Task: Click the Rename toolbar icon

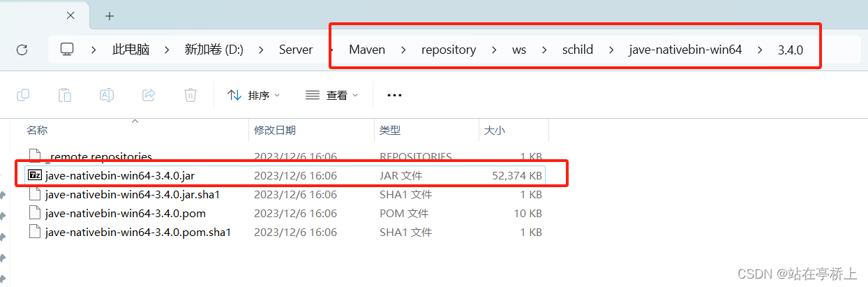Action: coord(107,95)
